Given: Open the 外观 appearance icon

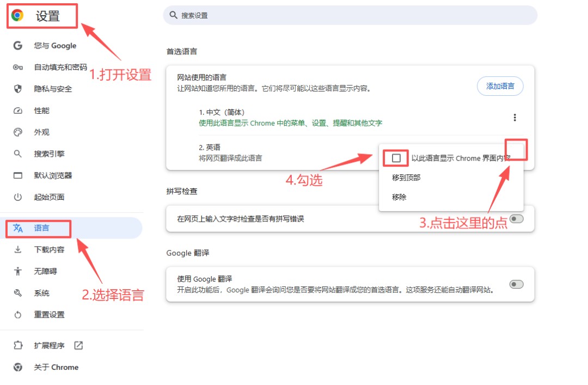Looking at the screenshot, I should click(16, 132).
